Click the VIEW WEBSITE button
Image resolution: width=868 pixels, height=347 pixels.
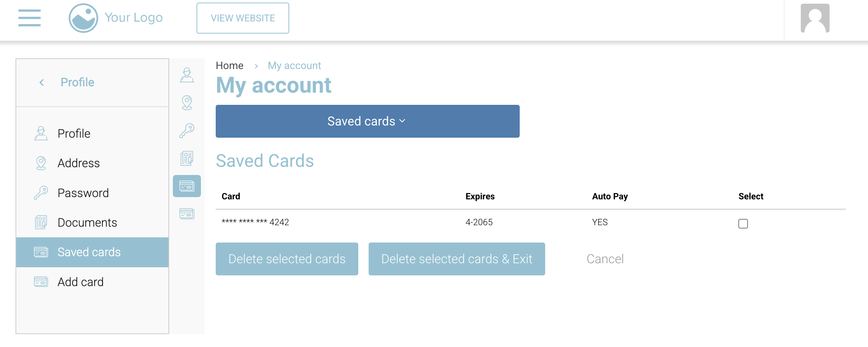243,18
